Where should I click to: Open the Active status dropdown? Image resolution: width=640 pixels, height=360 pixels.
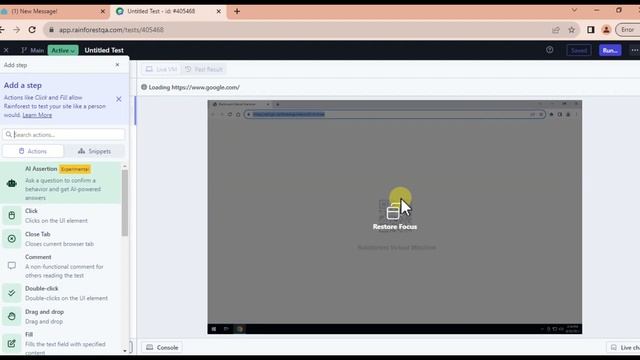coord(63,50)
